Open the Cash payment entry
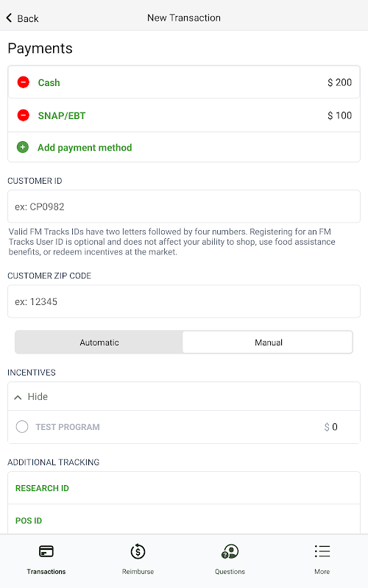Image resolution: width=368 pixels, height=588 pixels. 184,82
